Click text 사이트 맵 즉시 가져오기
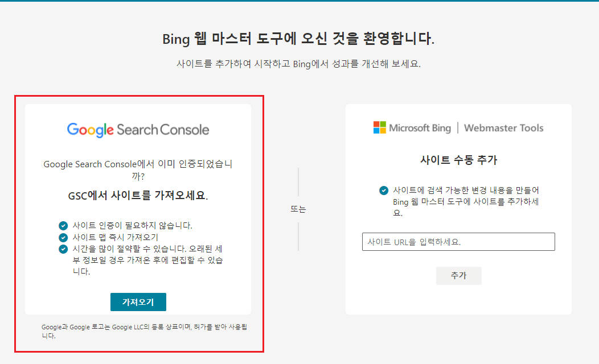The height and width of the screenshot is (364, 599). click(x=115, y=237)
